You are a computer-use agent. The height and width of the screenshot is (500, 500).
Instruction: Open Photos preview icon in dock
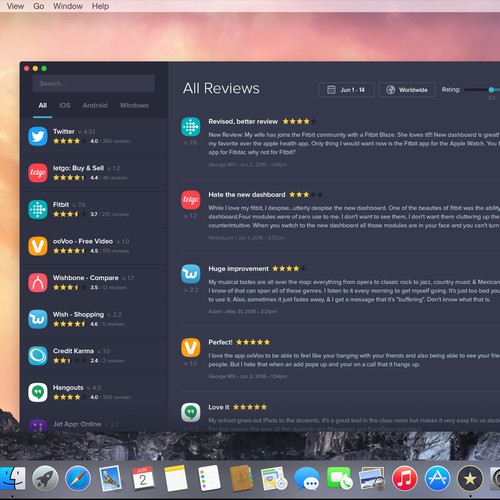click(372, 478)
